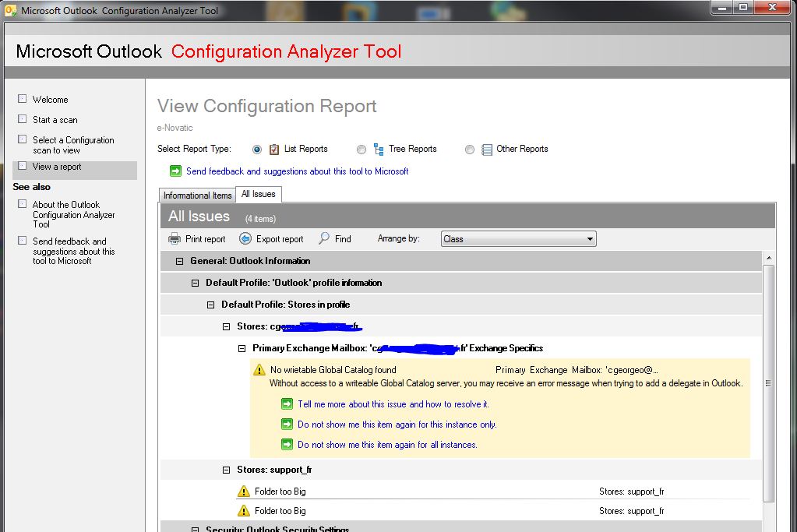The width and height of the screenshot is (797, 532).
Task: Click the Start a scan step box icon
Action: coord(23,119)
